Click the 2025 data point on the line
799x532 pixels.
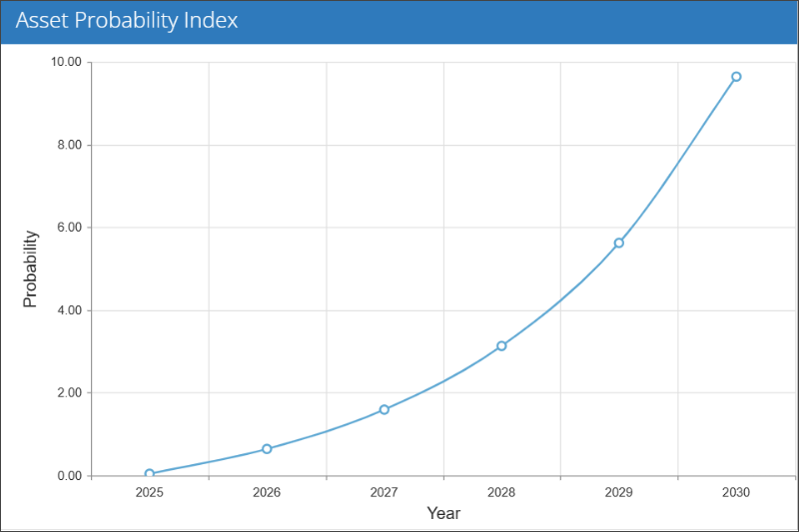click(x=150, y=474)
